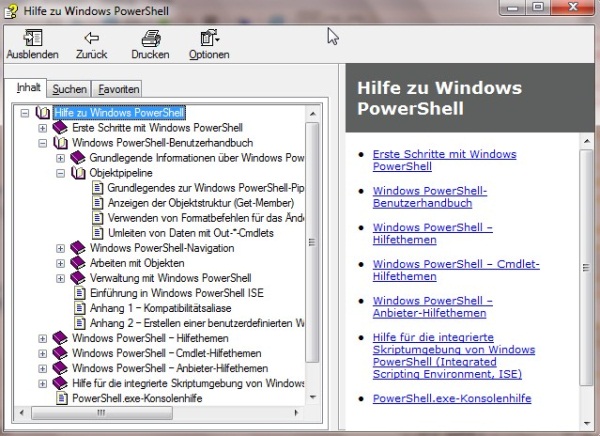The width and height of the screenshot is (600, 436).
Task: Open link Windows PowerShell – Cmdlet-Hilfethemen
Action: coord(456,270)
